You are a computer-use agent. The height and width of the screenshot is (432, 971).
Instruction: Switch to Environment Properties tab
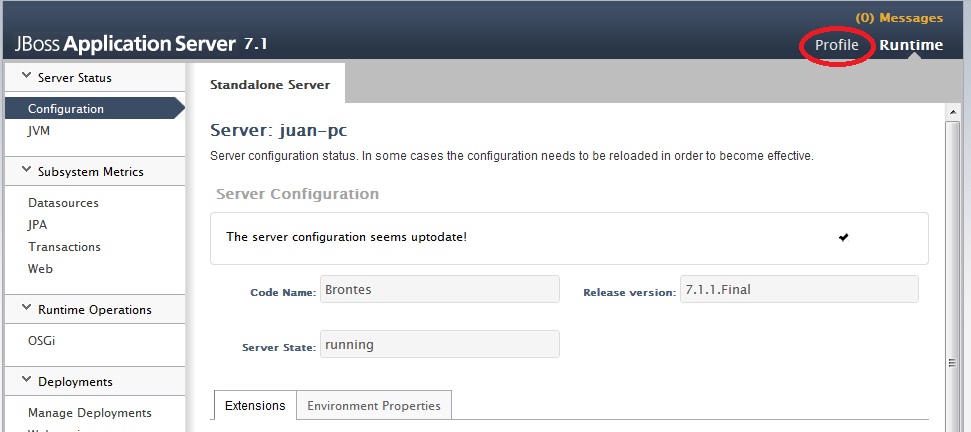click(374, 406)
